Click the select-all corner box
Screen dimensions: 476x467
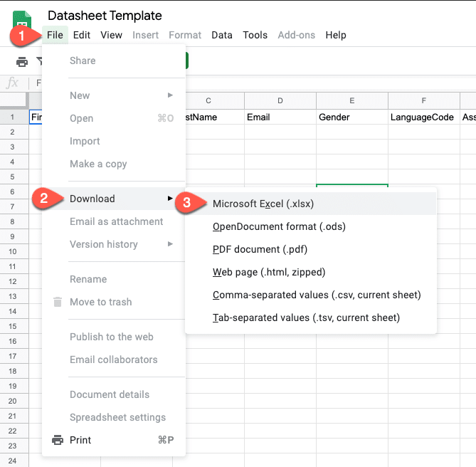pyautogui.click(x=14, y=100)
